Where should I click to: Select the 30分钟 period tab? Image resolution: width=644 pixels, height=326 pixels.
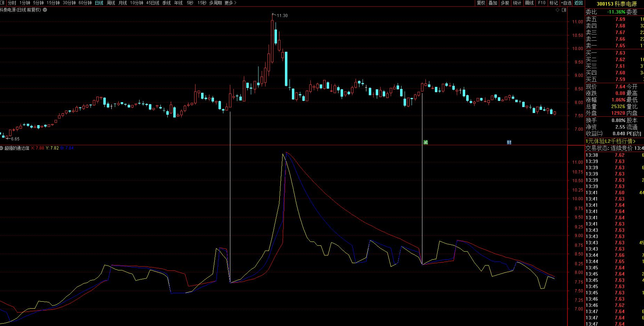pyautogui.click(x=69, y=3)
